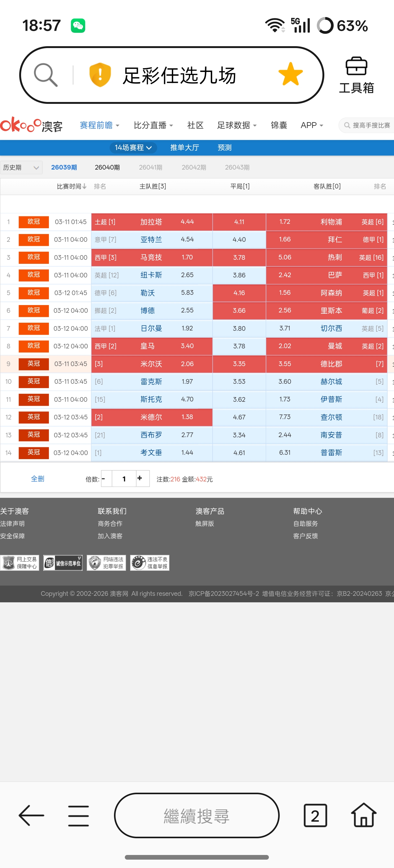Tap the search magnifier icon in address bar

[x=46, y=74]
